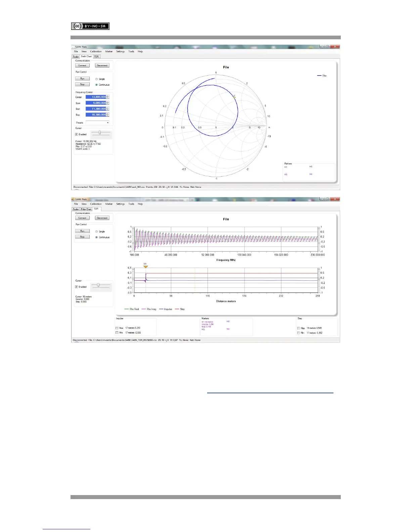Switch to the TDR tab in the Smith Chart window
The image size is (411, 532).
(96, 57)
